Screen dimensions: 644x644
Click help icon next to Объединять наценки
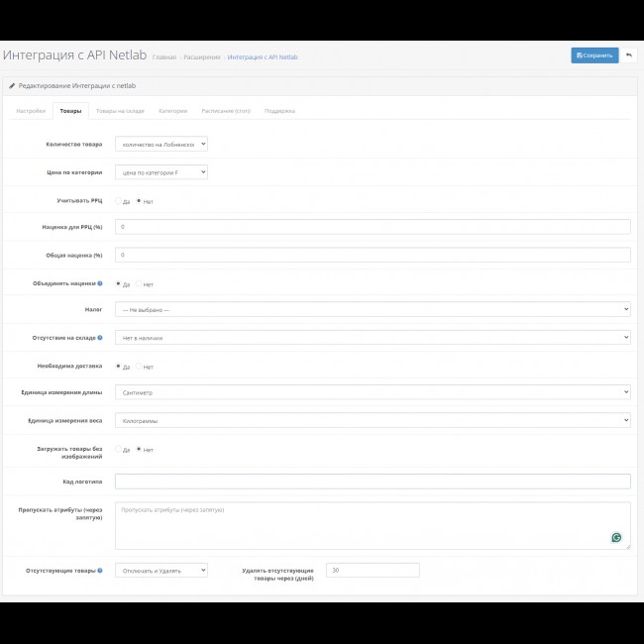100,283
